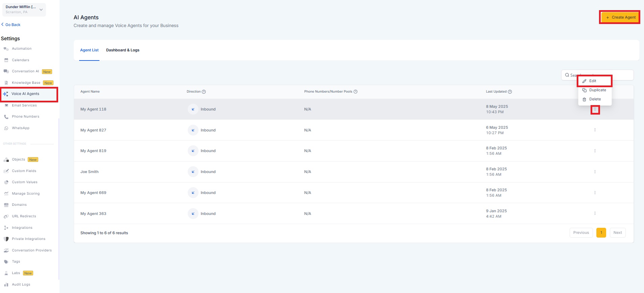Click the Audit Logs bar icon
644x293 pixels.
click(x=6, y=285)
